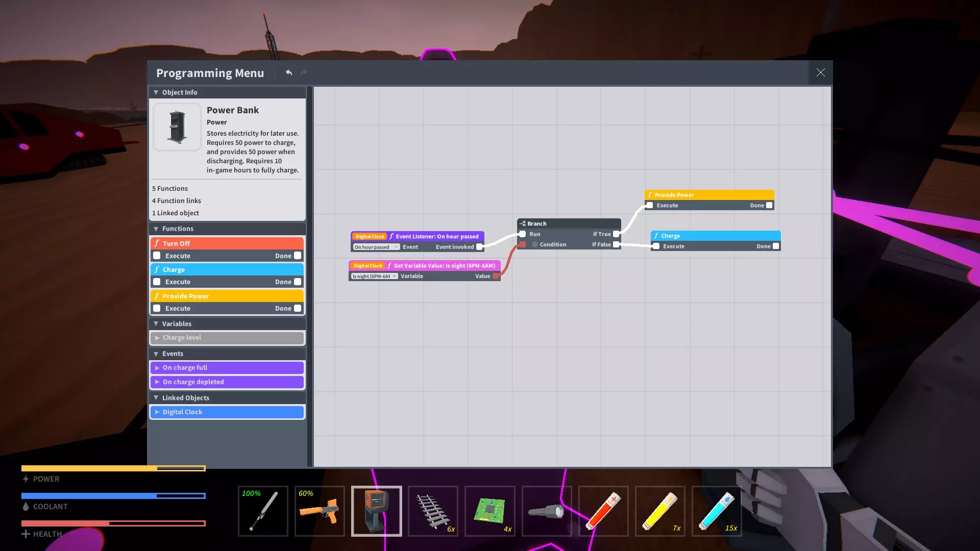Click the undo arrow in Programming Menu
This screenshot has height=551, width=980.
289,73
